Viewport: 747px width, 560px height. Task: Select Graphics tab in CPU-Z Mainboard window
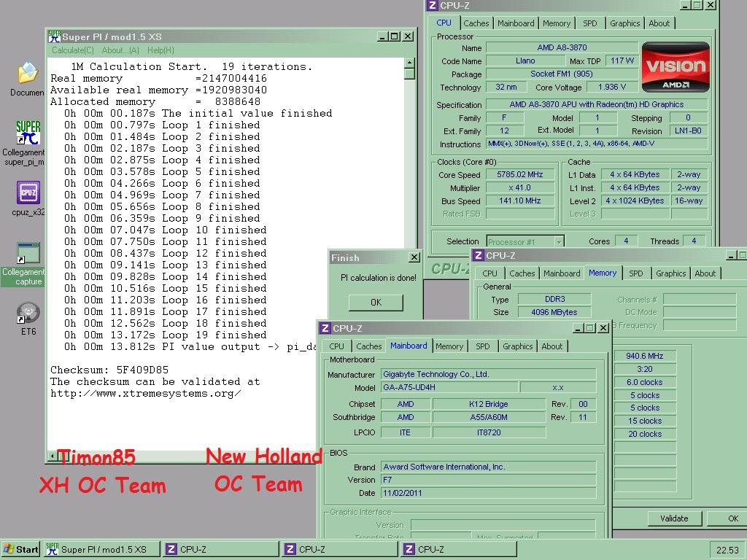(x=518, y=346)
